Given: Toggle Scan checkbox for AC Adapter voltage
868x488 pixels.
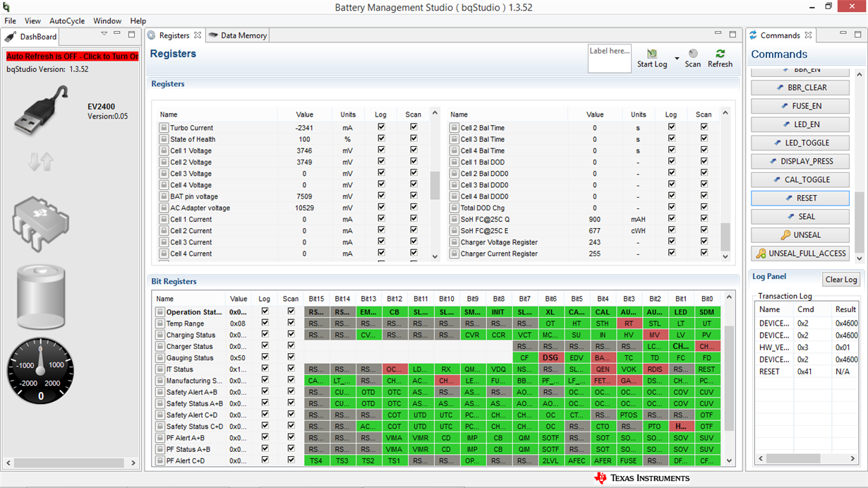Looking at the screenshot, I should pos(414,208).
